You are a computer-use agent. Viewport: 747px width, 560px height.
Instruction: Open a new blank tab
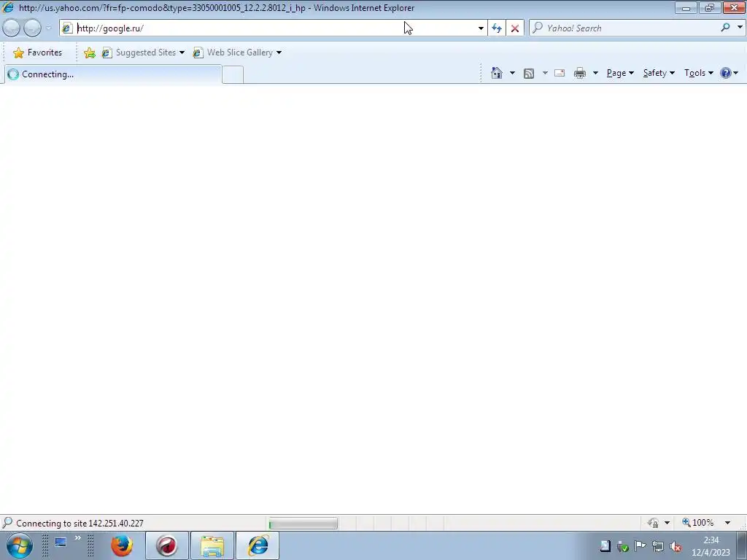click(x=233, y=75)
